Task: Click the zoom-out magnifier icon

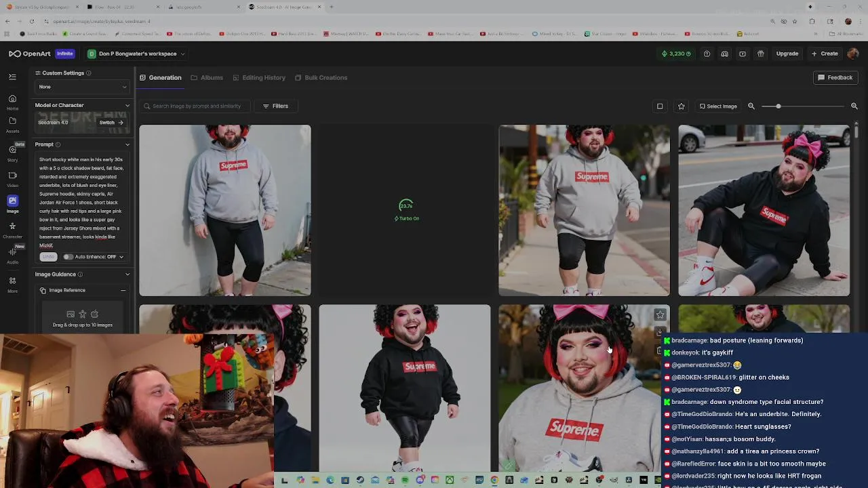Action: click(x=751, y=106)
